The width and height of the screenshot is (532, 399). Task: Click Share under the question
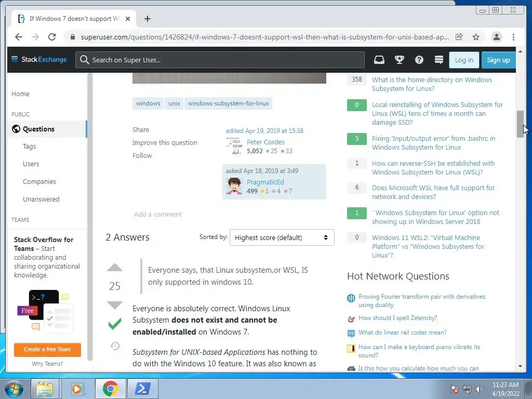pos(141,129)
